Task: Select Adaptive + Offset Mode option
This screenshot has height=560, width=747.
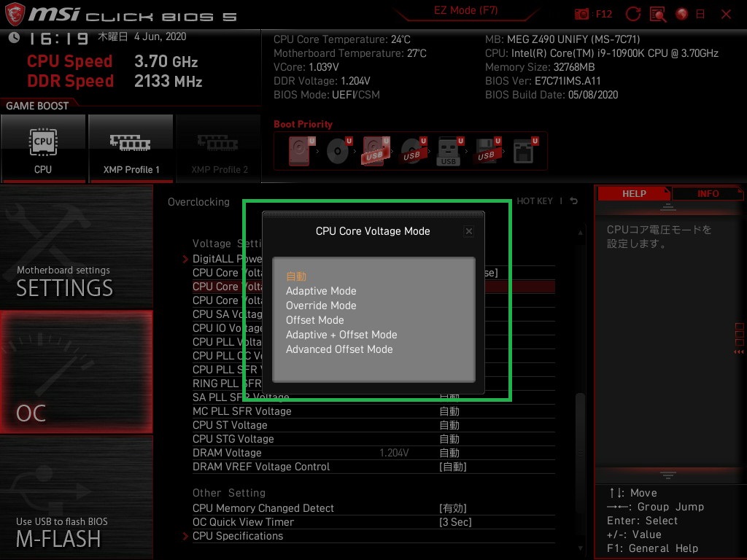Action: click(x=341, y=335)
